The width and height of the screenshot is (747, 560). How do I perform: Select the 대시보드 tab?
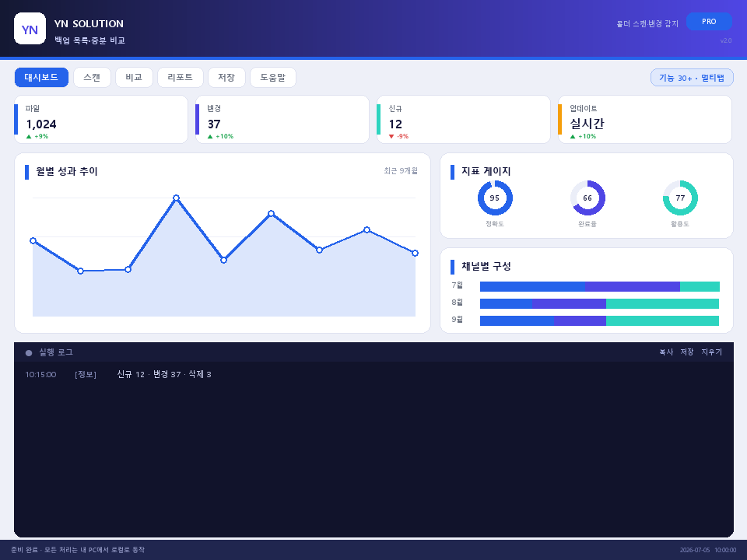click(41, 78)
